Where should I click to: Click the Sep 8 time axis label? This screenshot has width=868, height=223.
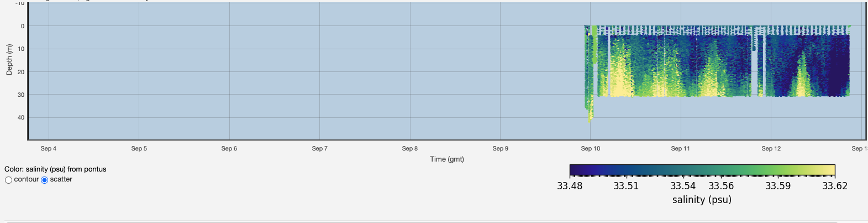click(409, 148)
